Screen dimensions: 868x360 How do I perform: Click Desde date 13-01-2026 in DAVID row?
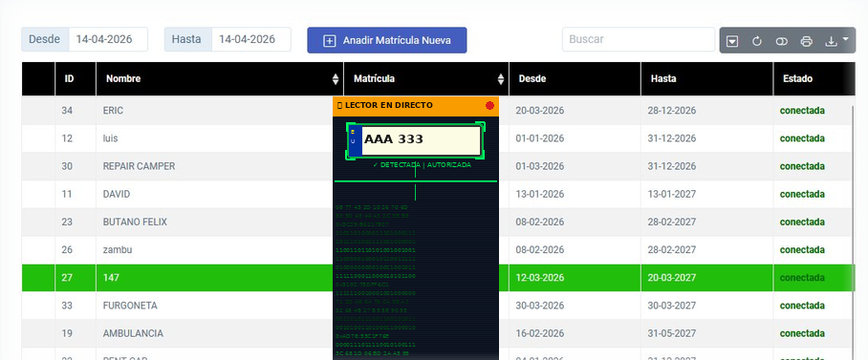[x=540, y=194]
